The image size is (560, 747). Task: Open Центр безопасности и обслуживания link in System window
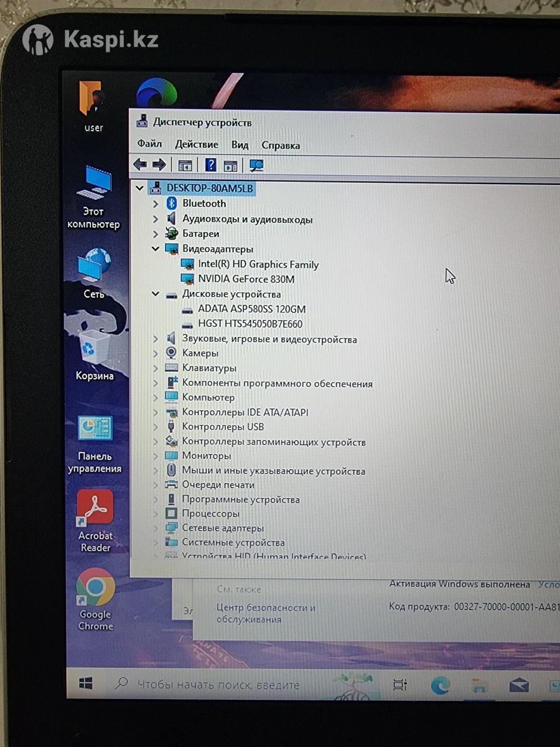tap(266, 613)
